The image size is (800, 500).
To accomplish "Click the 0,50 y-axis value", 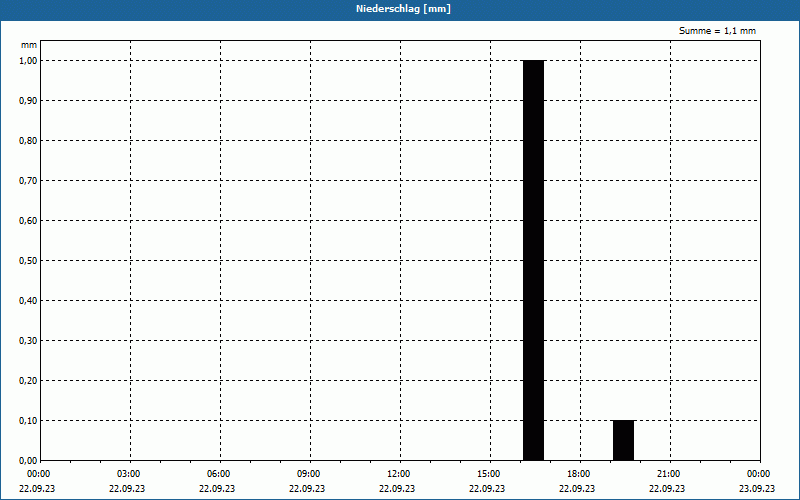I will 29,261.
